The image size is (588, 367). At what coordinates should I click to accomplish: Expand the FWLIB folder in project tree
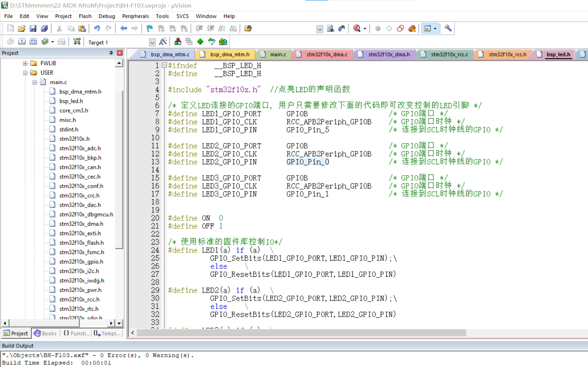pyautogui.click(x=25, y=63)
